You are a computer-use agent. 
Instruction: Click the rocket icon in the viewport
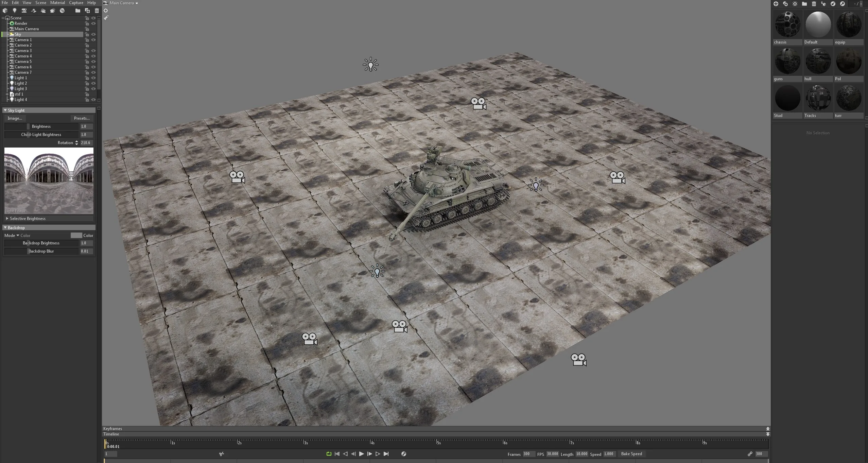pyautogui.click(x=106, y=18)
